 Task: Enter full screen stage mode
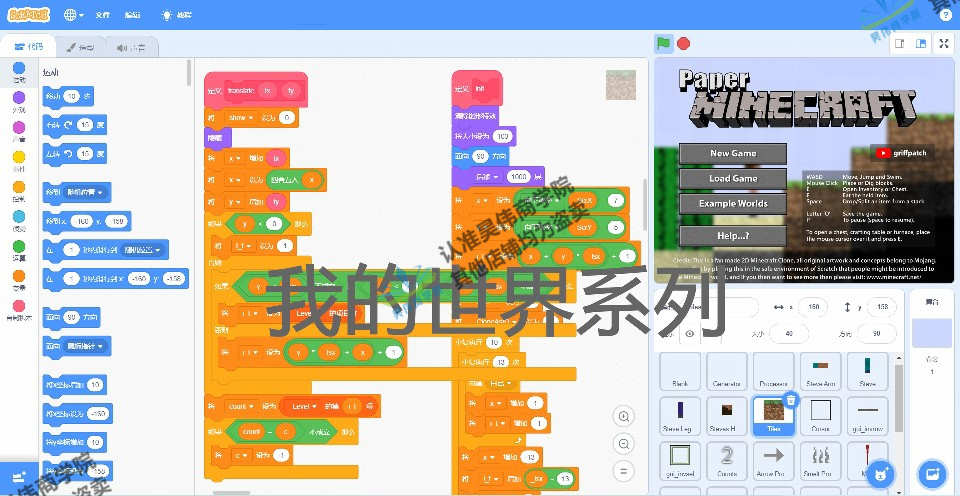(943, 43)
